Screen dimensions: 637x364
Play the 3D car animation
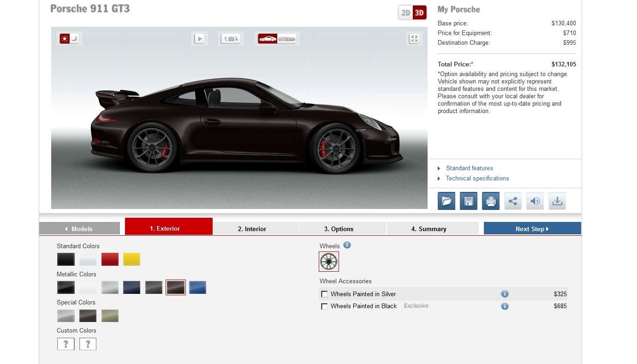click(199, 39)
